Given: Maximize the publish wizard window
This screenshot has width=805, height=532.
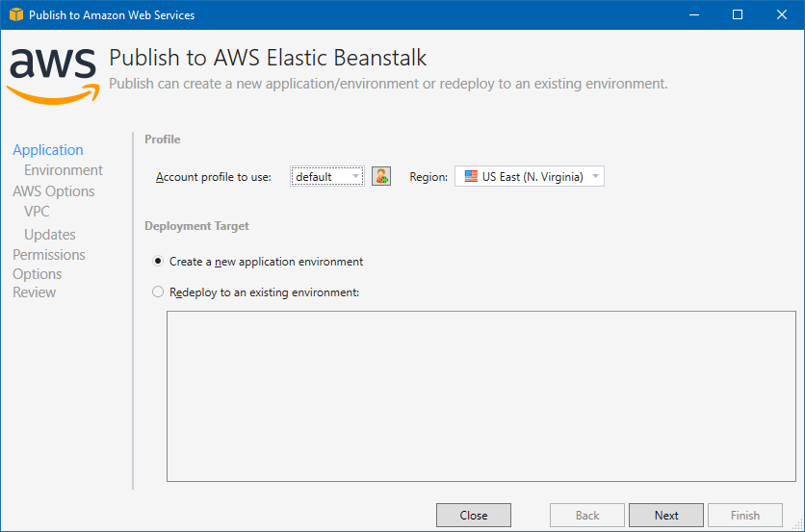Looking at the screenshot, I should point(738,14).
